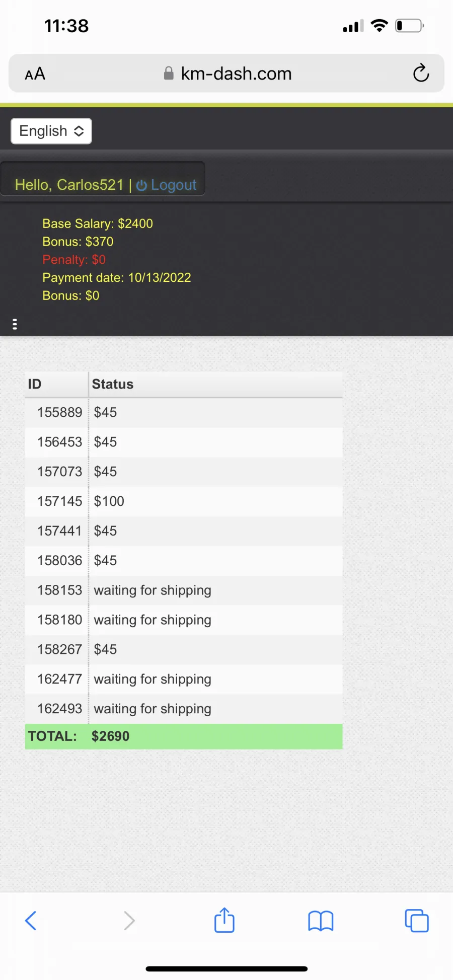Tap the lock icon in address bar
The height and width of the screenshot is (980, 453).
169,73
